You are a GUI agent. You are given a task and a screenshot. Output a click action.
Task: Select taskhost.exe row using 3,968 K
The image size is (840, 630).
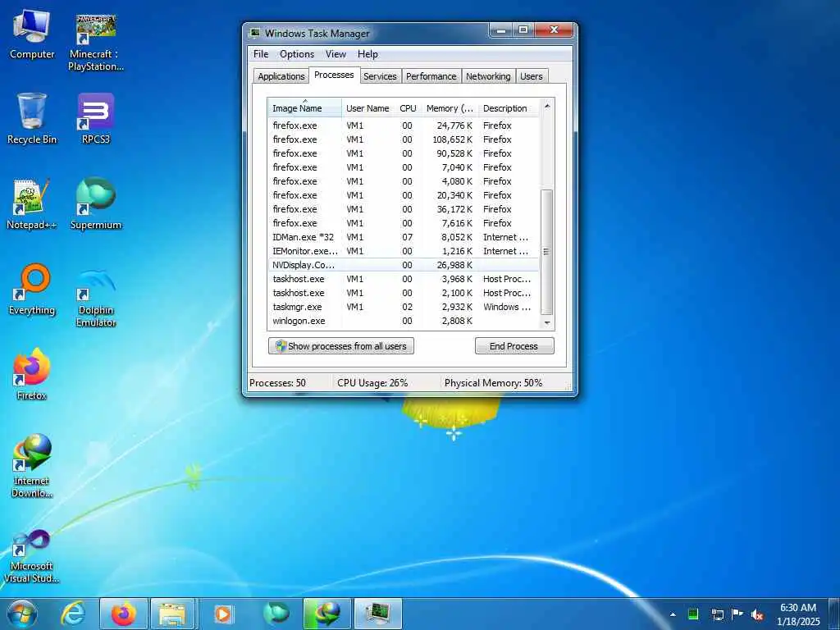point(404,279)
